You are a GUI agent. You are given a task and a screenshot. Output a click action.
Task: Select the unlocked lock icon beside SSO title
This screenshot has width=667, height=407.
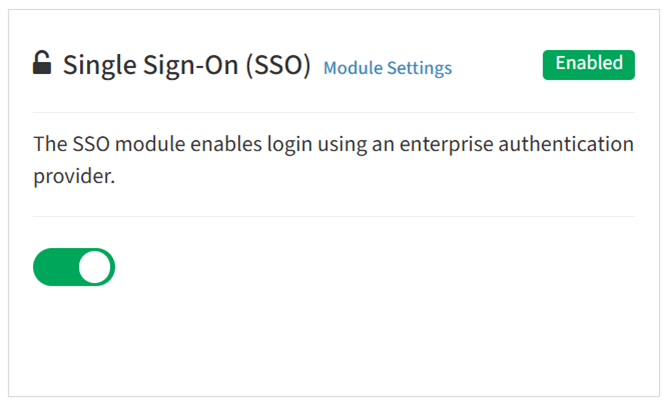click(x=42, y=63)
